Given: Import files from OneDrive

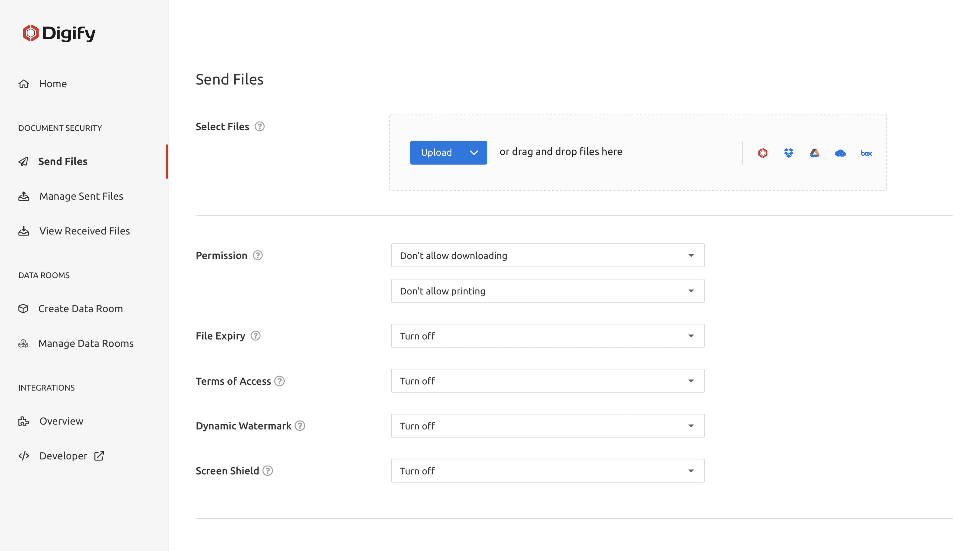Looking at the screenshot, I should click(840, 153).
